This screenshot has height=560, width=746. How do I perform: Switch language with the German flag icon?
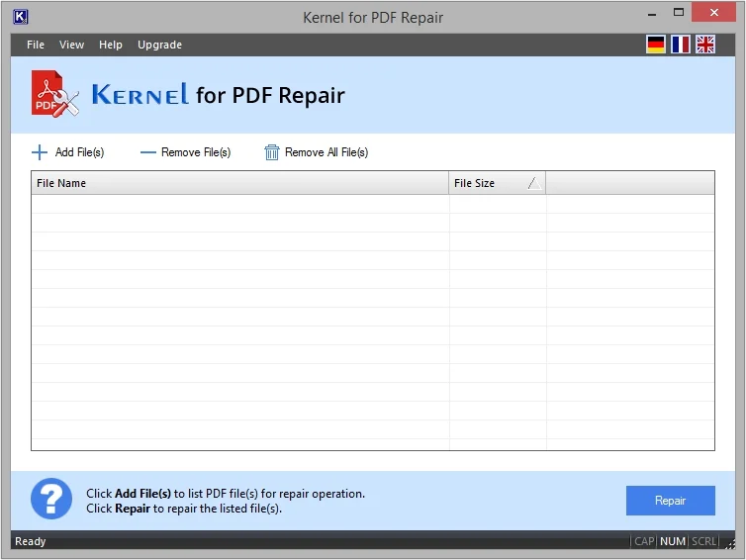[x=656, y=45]
